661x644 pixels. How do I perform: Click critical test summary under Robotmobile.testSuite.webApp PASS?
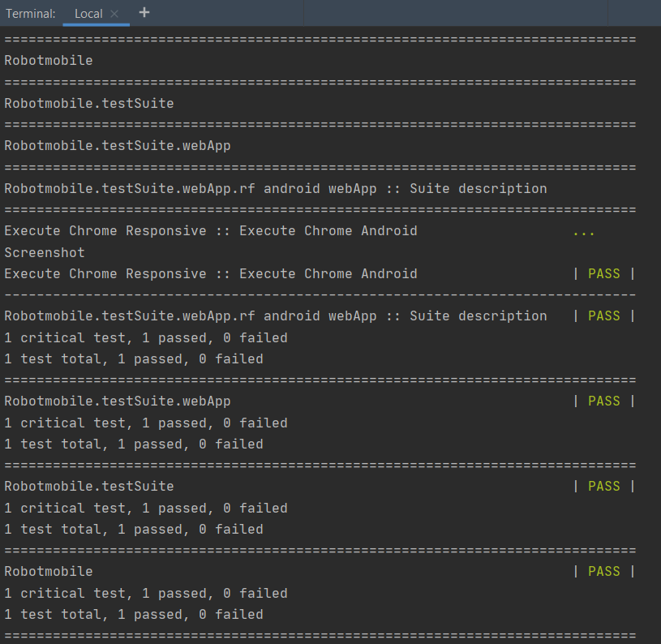[146, 423]
